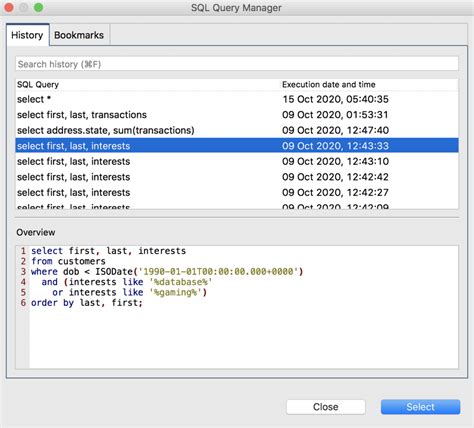Select the 'select *' query row
Viewport: 474px width, 428px height.
pos(237,99)
